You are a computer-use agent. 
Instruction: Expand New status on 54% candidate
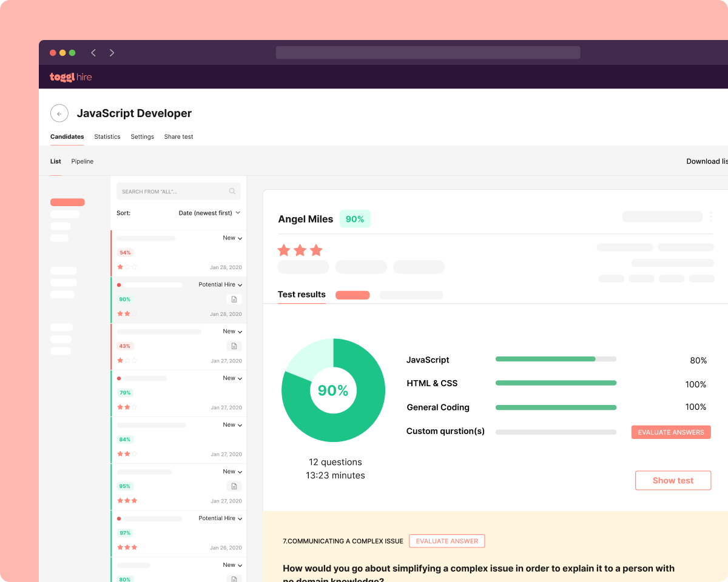[x=232, y=238]
